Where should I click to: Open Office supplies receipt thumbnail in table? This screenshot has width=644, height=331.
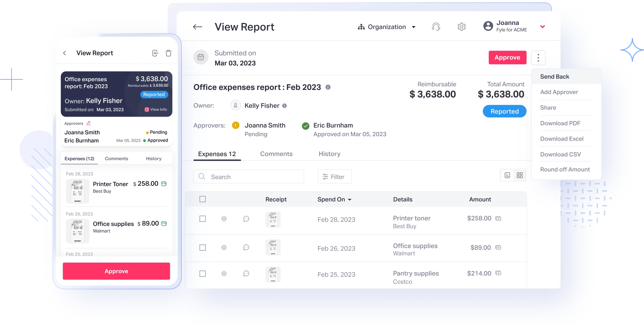pyautogui.click(x=273, y=247)
